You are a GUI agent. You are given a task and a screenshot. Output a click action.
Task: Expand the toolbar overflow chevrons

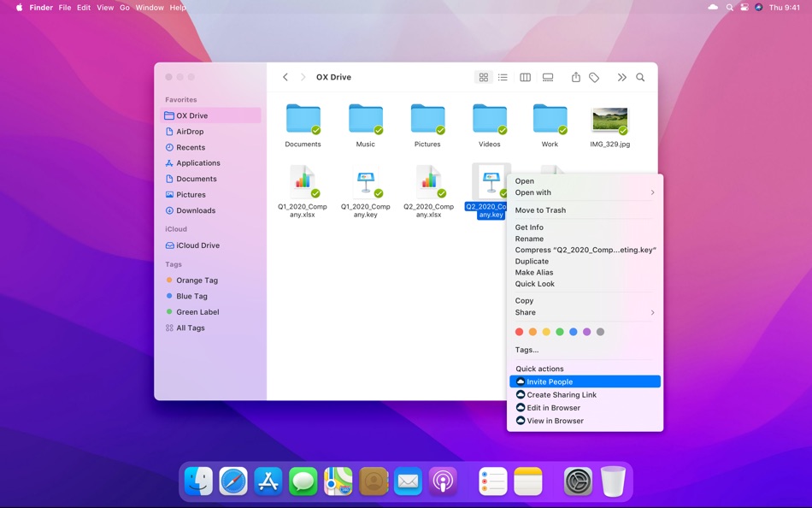621,78
